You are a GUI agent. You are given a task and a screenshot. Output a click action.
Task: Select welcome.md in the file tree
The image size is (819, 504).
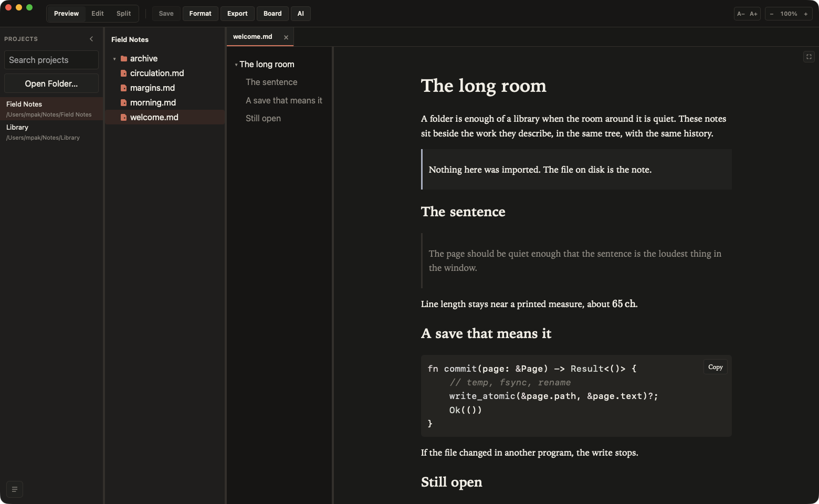pyautogui.click(x=165, y=118)
